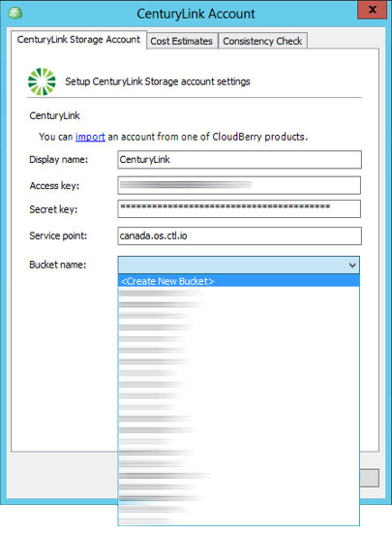Select the CenturyLink Storage Account tab
The height and width of the screenshot is (533, 392).
pyautogui.click(x=78, y=40)
